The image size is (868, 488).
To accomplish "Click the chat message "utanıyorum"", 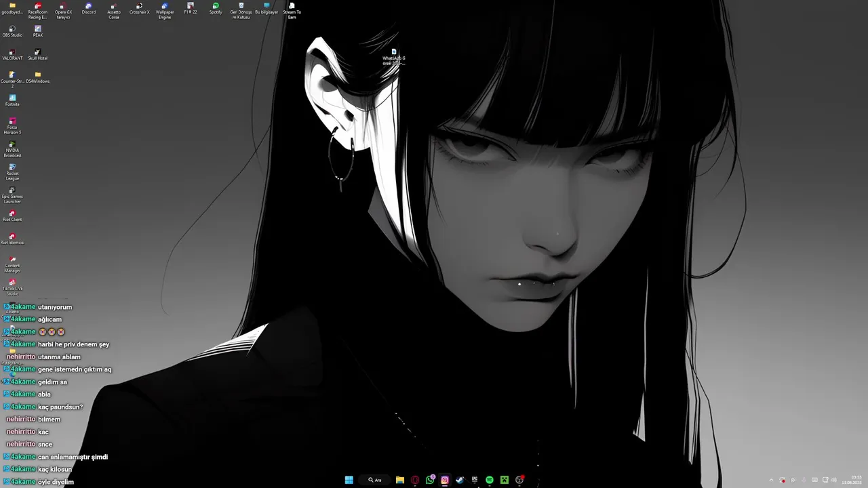I will (x=55, y=307).
